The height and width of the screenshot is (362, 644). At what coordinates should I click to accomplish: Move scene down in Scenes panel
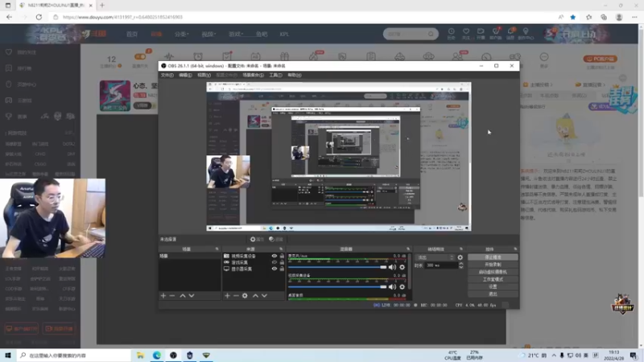(x=192, y=295)
